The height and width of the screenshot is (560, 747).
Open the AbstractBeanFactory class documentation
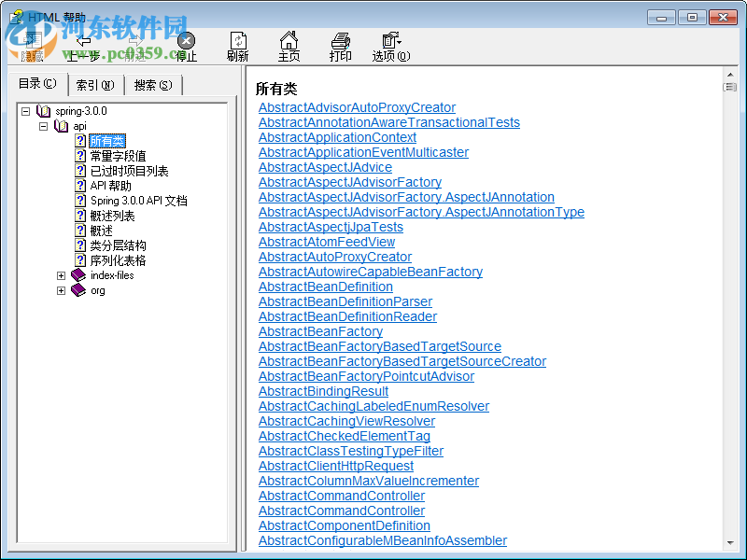320,331
